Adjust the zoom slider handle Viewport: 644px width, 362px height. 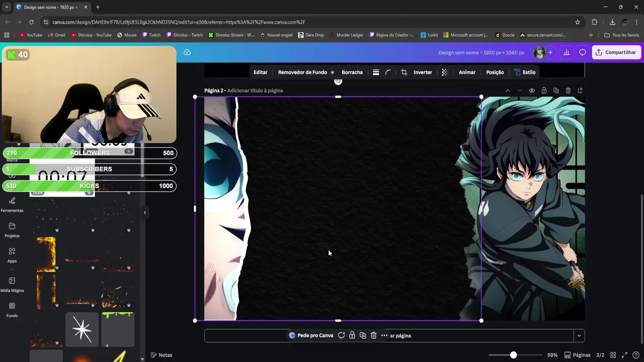[513, 355]
